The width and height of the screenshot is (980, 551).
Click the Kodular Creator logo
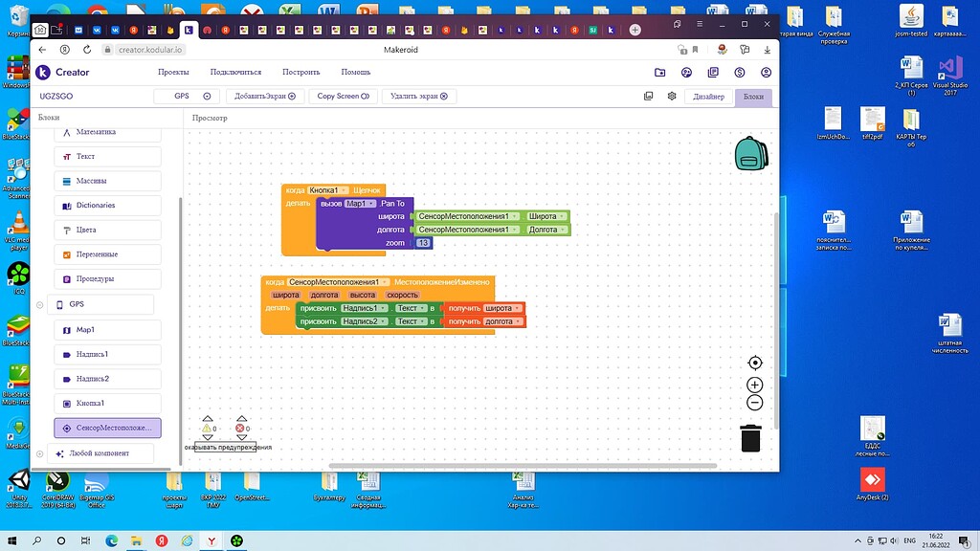pyautogui.click(x=62, y=73)
